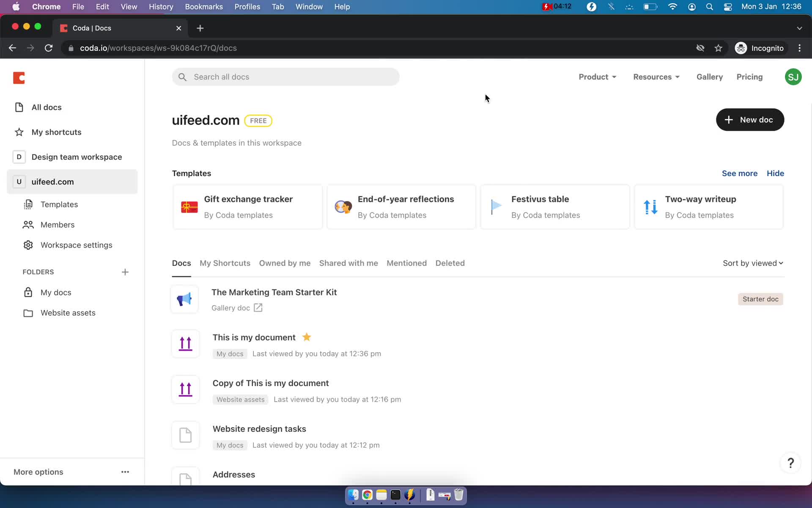
Task: Open Website redesign tasks doc
Action: pyautogui.click(x=259, y=429)
